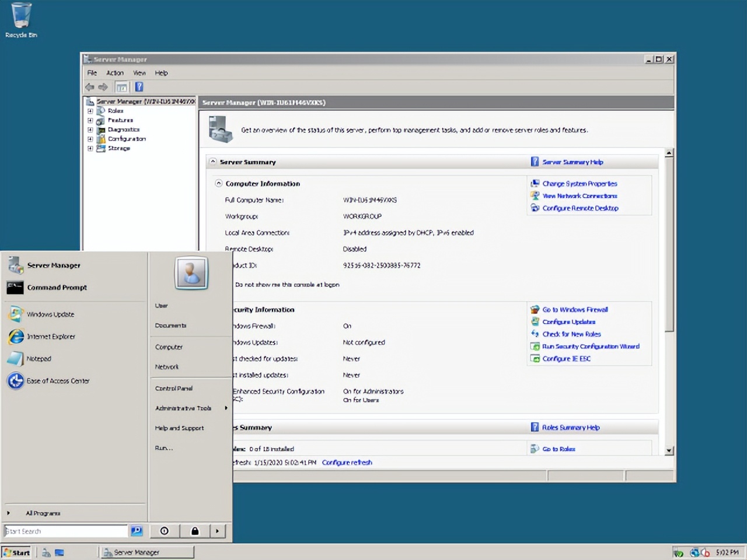The image size is (747, 560).
Task: Open the View menu
Action: 139,72
